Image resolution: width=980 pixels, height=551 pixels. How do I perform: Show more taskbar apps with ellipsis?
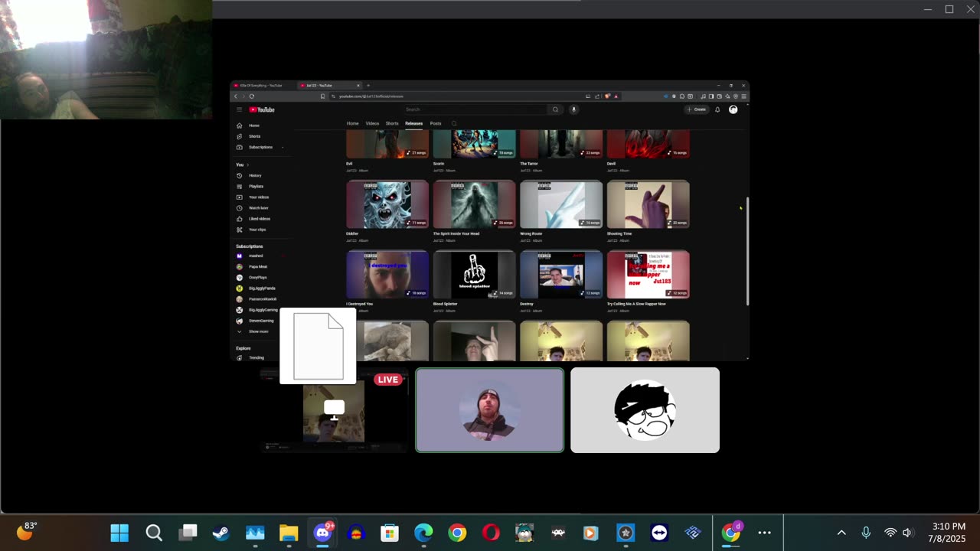(x=764, y=533)
